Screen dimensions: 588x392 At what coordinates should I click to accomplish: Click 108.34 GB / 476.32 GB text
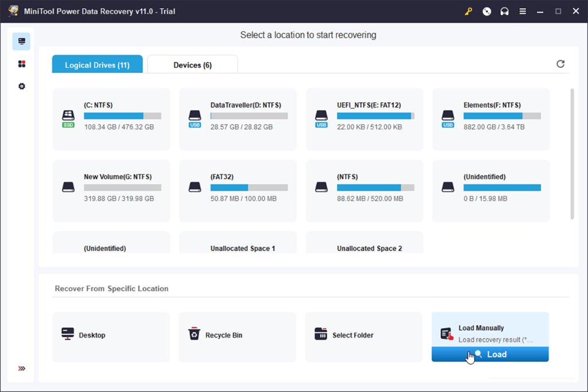pyautogui.click(x=119, y=127)
